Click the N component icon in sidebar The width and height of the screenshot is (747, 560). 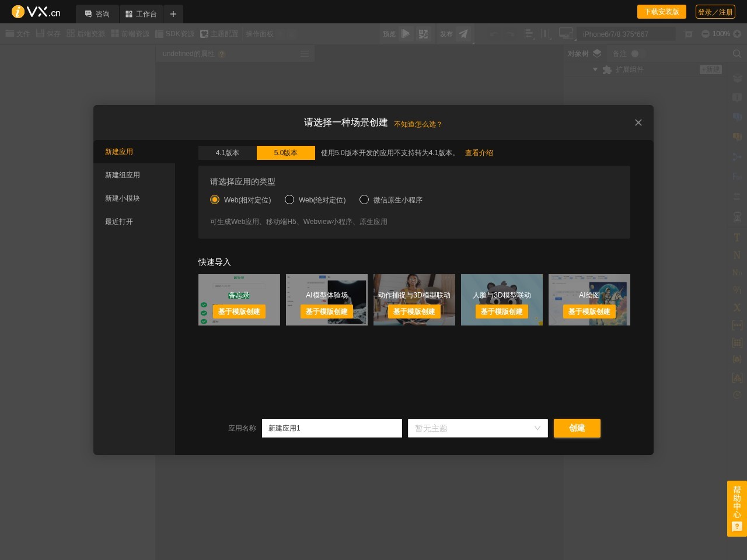(x=737, y=255)
